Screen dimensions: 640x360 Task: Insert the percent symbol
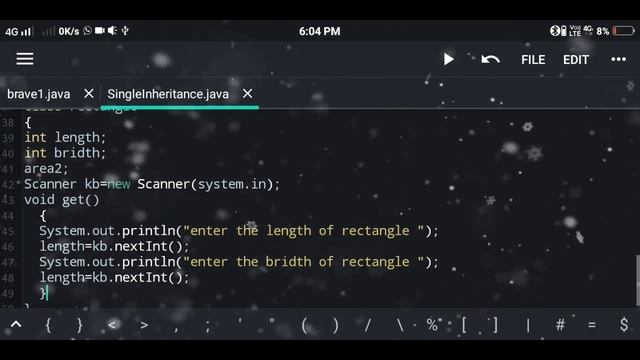click(x=431, y=325)
